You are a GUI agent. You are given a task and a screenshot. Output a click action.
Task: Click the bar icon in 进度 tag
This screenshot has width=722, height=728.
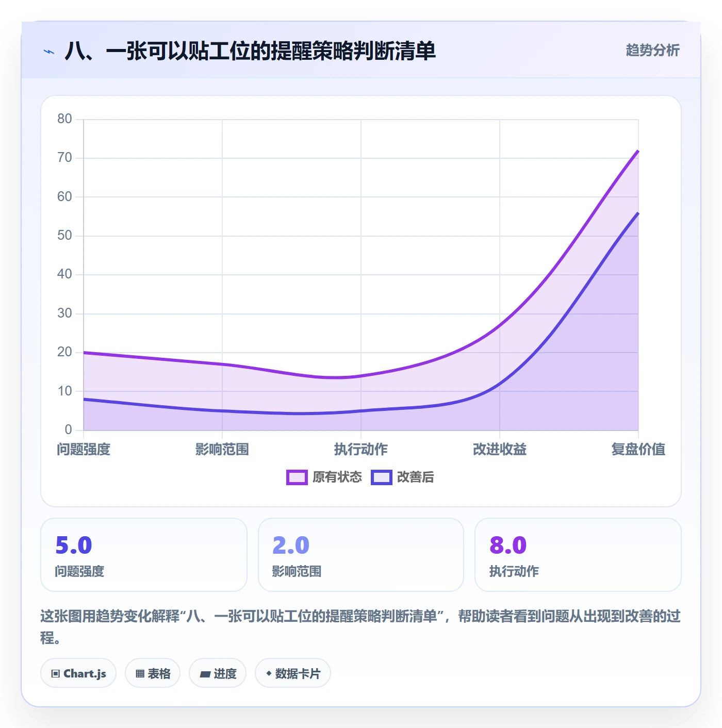[x=205, y=674]
